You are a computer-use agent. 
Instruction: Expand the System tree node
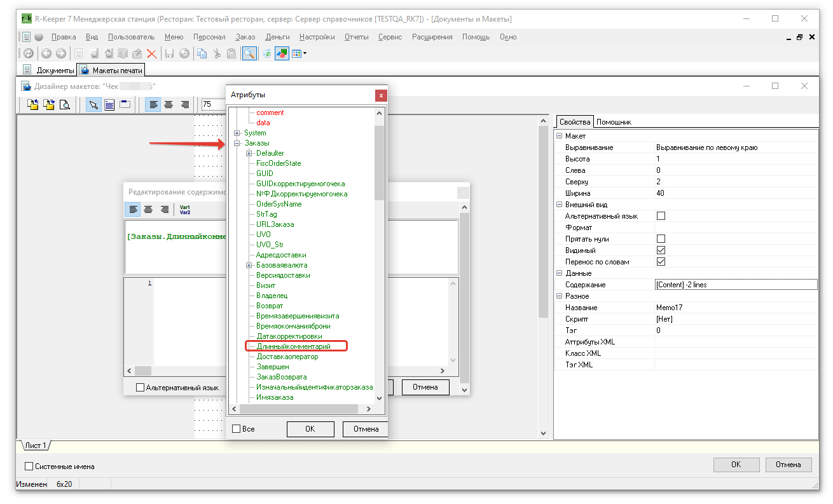pyautogui.click(x=237, y=133)
